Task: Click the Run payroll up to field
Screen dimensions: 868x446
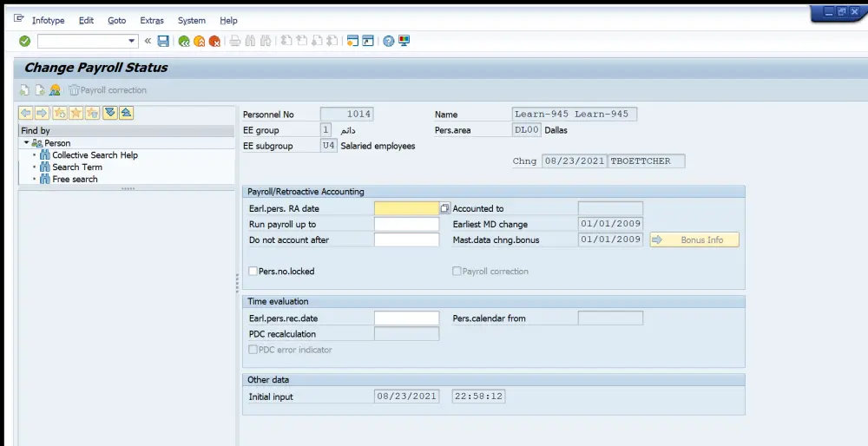Action: click(x=407, y=224)
